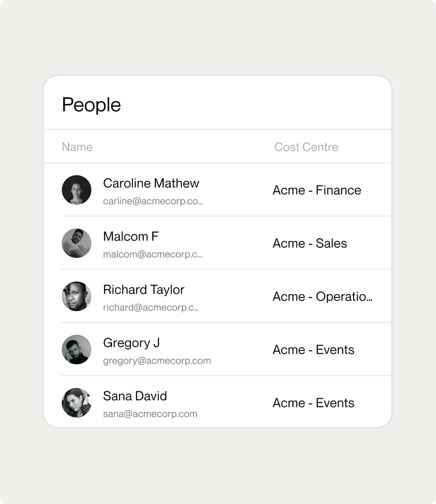Image resolution: width=436 pixels, height=504 pixels.
Task: Open the Sana David name entry
Action: [x=135, y=396]
